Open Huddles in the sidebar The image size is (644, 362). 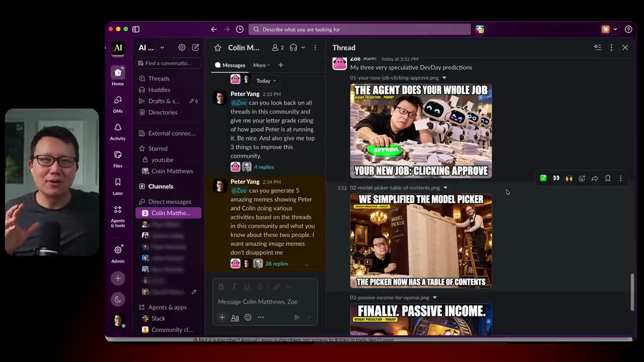pyautogui.click(x=159, y=90)
